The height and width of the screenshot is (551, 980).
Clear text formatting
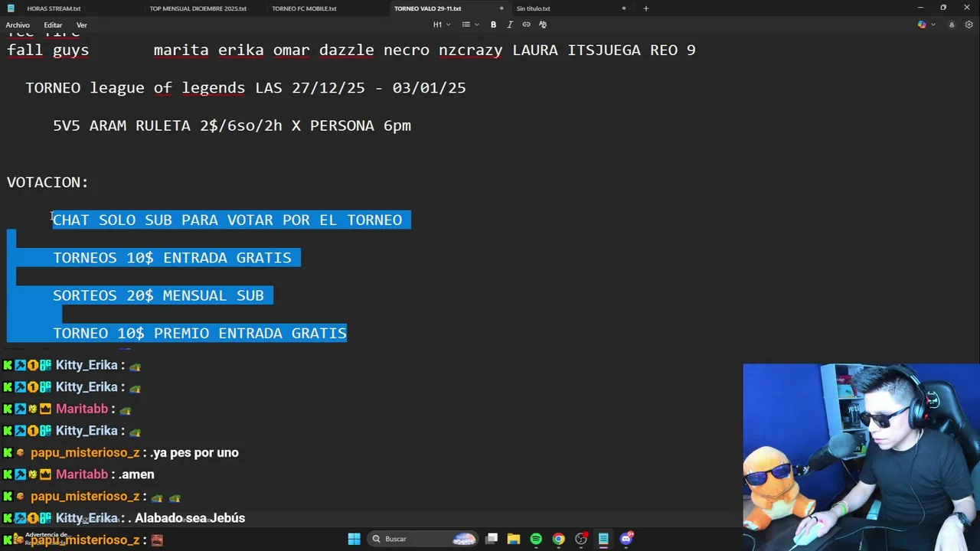pos(543,24)
